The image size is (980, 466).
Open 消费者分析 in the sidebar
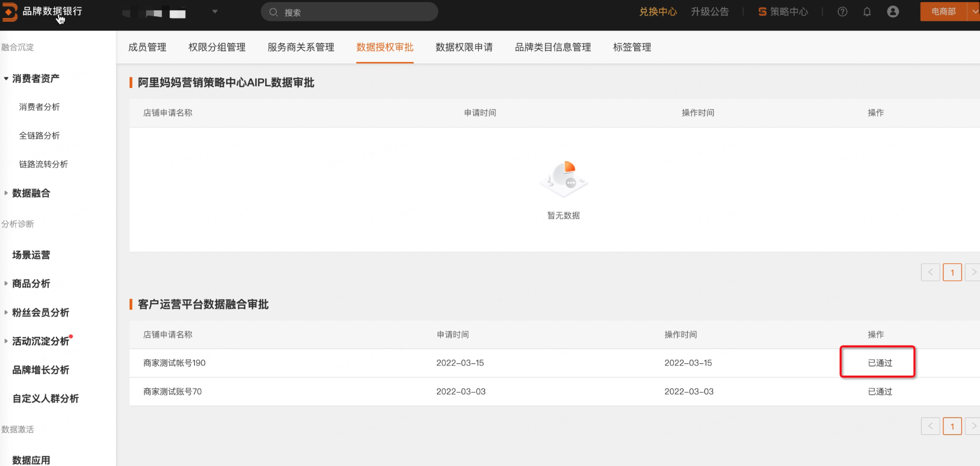coord(39,107)
